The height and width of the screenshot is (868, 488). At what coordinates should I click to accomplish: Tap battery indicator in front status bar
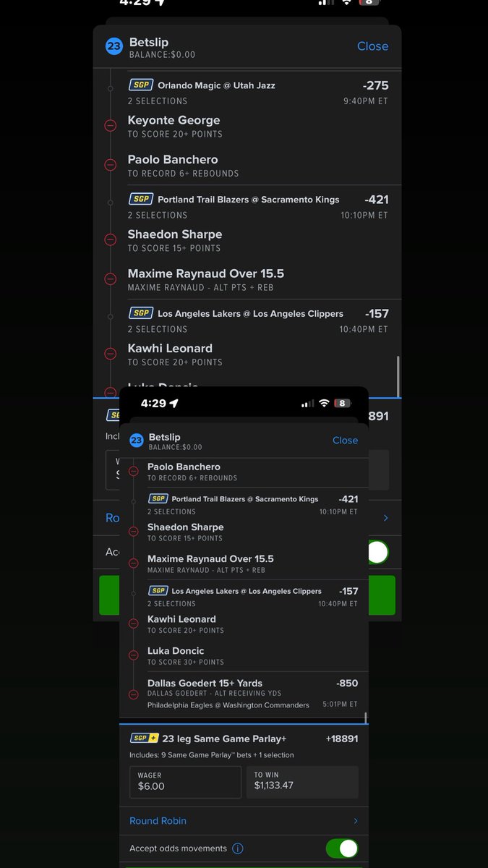(343, 404)
